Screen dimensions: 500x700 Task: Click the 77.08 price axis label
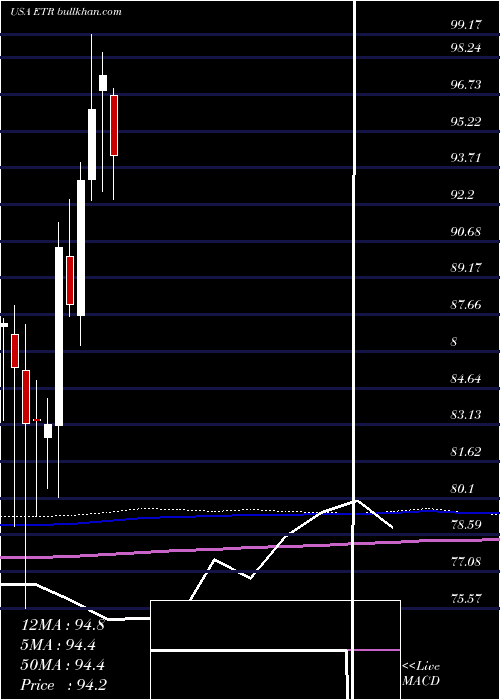click(466, 562)
